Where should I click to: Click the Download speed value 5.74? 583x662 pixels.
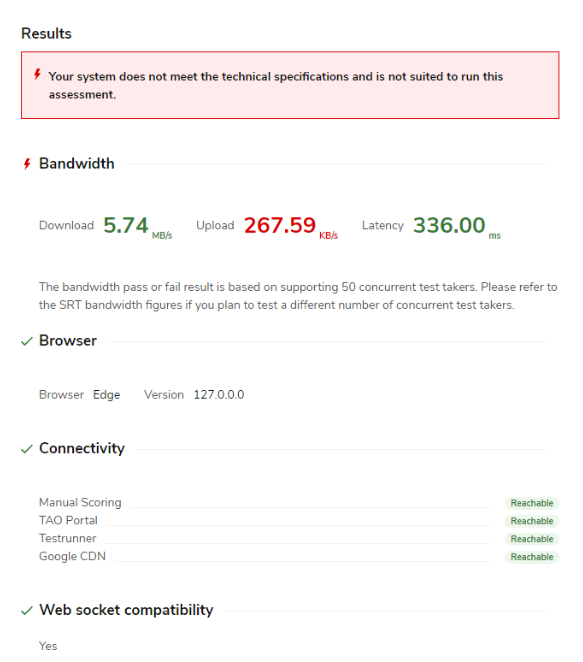[126, 225]
